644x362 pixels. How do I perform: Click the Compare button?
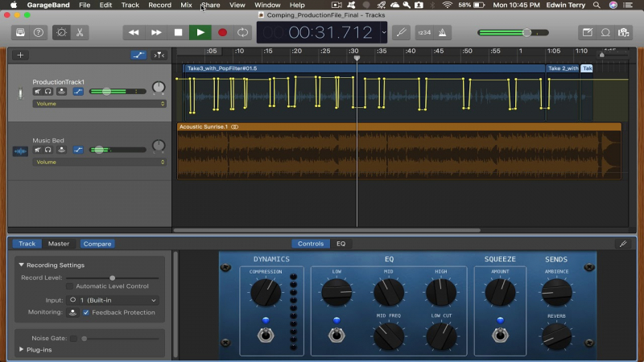click(x=97, y=244)
